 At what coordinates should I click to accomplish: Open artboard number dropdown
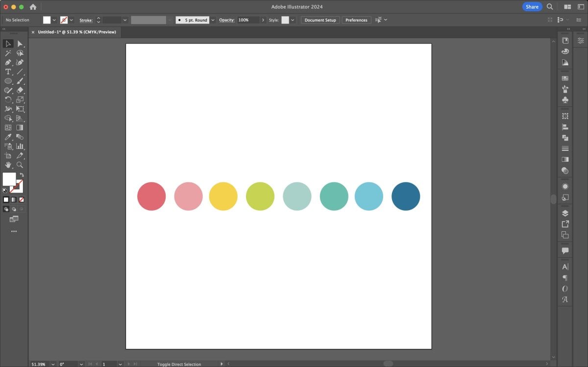(x=120, y=364)
